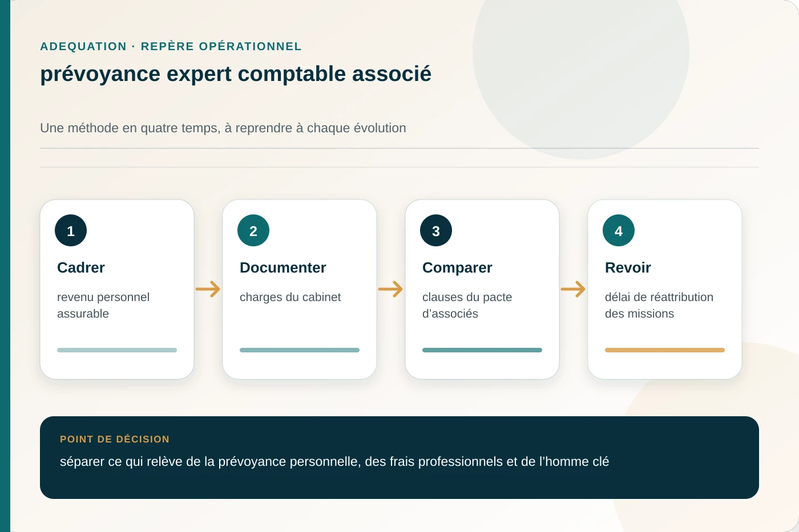Click the arrow between Comparer and Revoir
The width and height of the screenshot is (799, 532).
click(574, 289)
